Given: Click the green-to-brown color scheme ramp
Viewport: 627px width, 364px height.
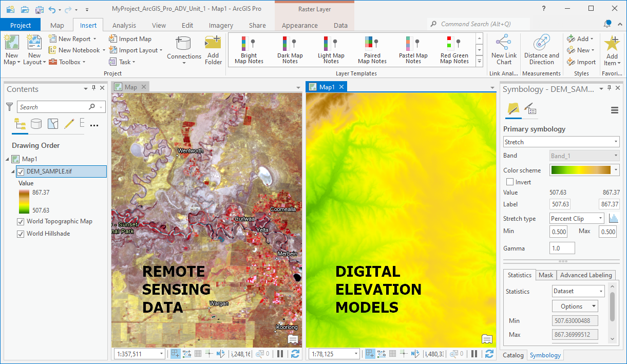Looking at the screenshot, I should tap(581, 170).
